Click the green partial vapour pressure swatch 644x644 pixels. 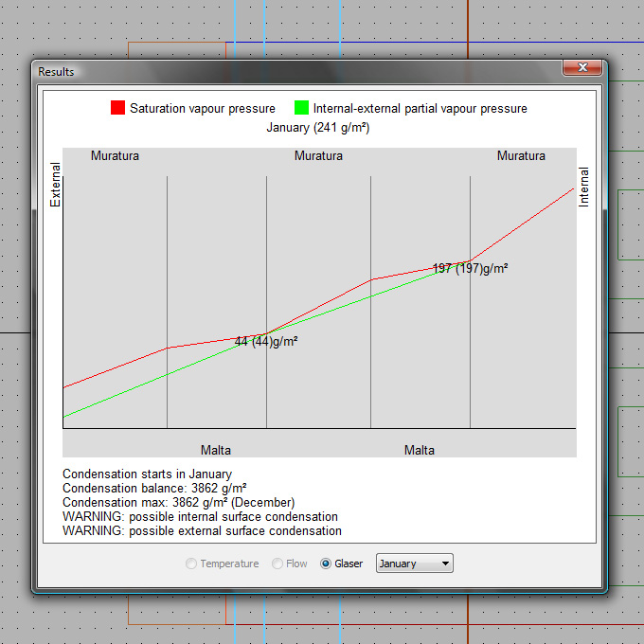pyautogui.click(x=301, y=108)
